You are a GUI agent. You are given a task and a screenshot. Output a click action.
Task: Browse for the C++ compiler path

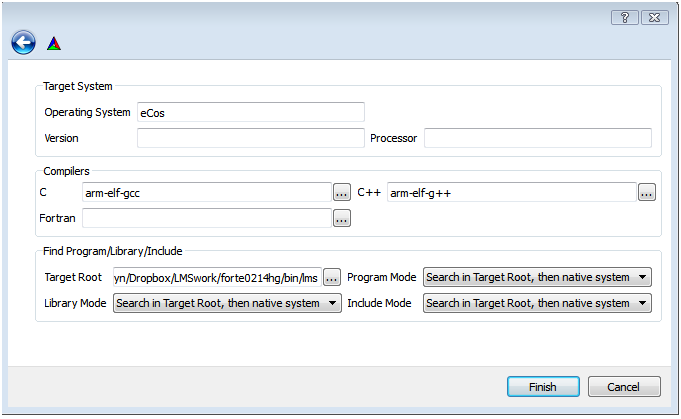(x=647, y=192)
